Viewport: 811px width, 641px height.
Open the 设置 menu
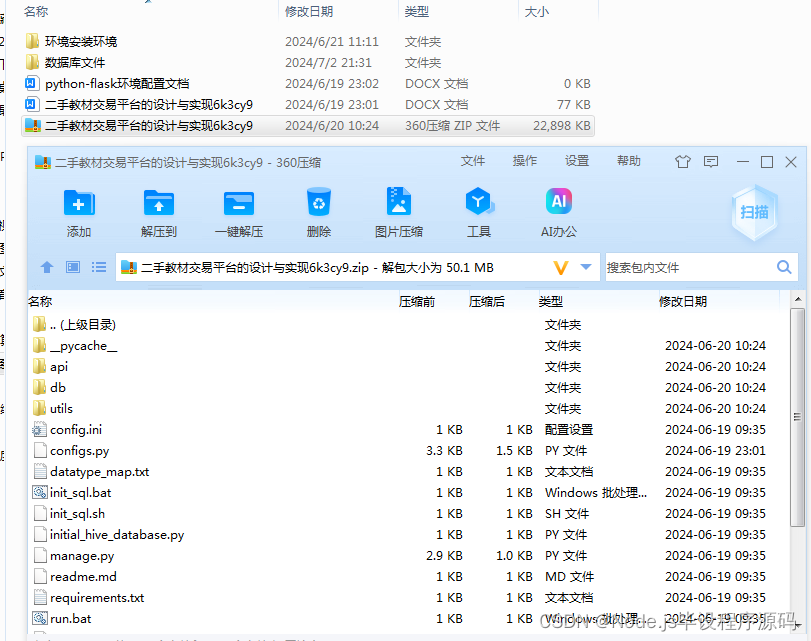tap(577, 160)
